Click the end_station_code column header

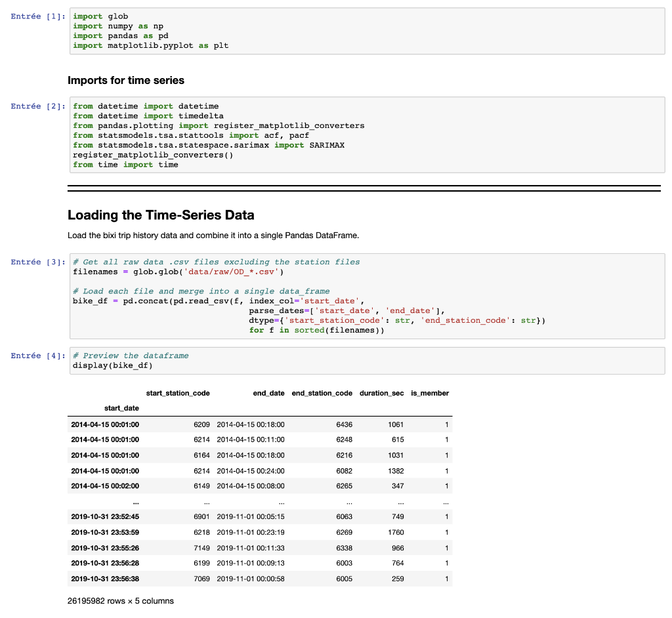[322, 393]
